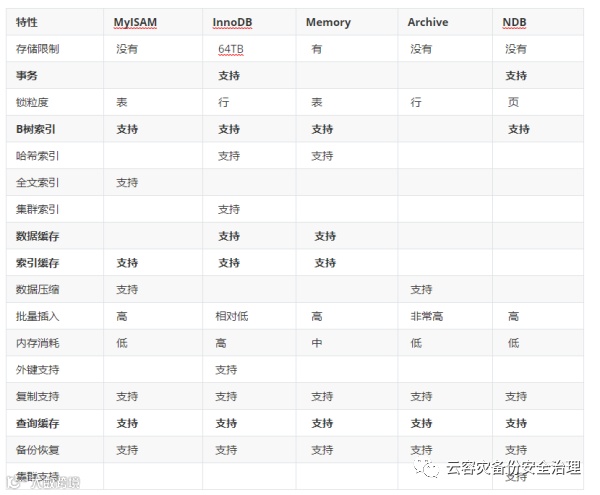Select 支持 in Archive's 复制支持 cell
Viewport: 600px width, 495px height.
point(421,397)
